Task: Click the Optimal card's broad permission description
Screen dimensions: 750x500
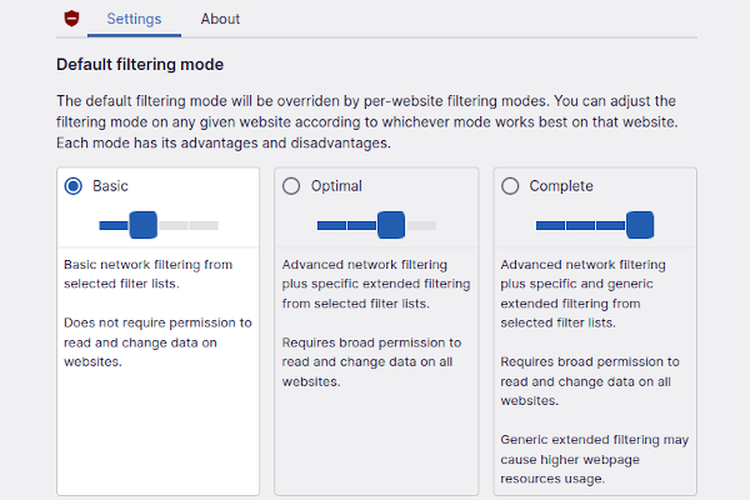Action: click(x=372, y=362)
